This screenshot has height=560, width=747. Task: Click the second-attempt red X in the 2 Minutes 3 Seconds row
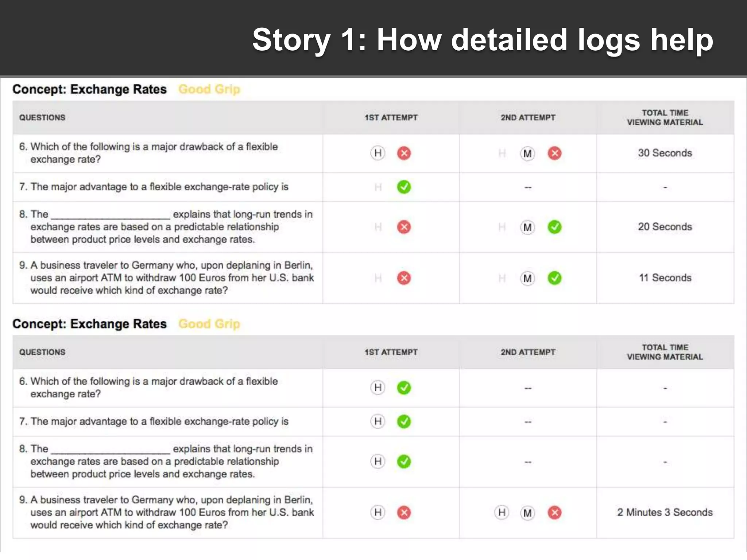point(554,512)
